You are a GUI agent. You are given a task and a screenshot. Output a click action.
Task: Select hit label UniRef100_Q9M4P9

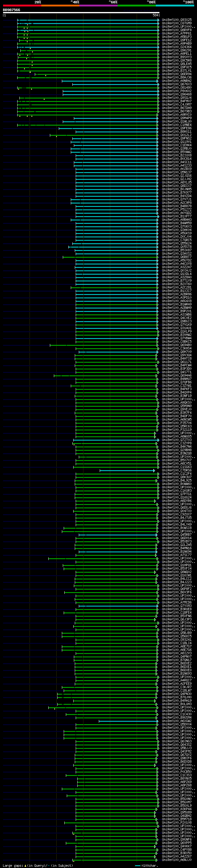[x=176, y=118]
